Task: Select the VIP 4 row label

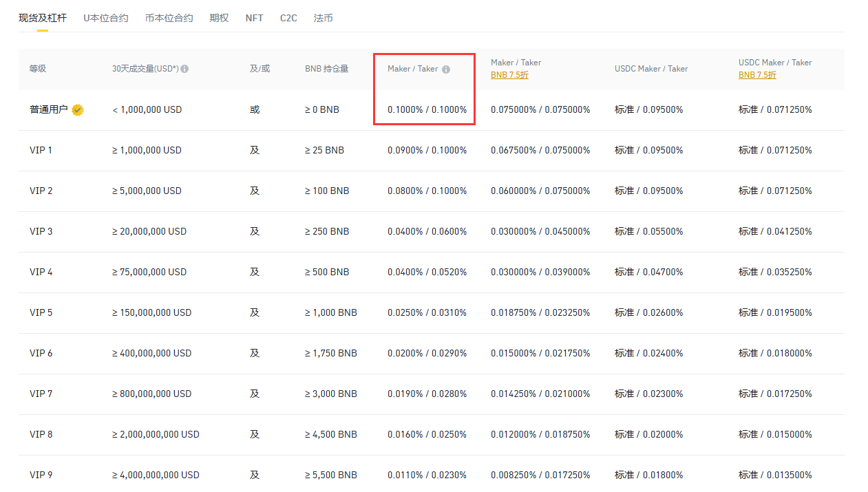Action: (41, 272)
